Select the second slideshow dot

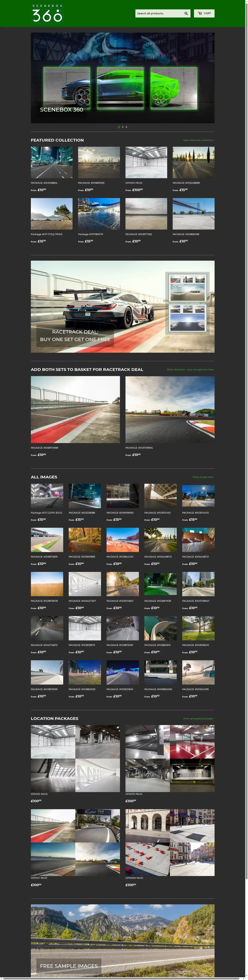[123, 127]
